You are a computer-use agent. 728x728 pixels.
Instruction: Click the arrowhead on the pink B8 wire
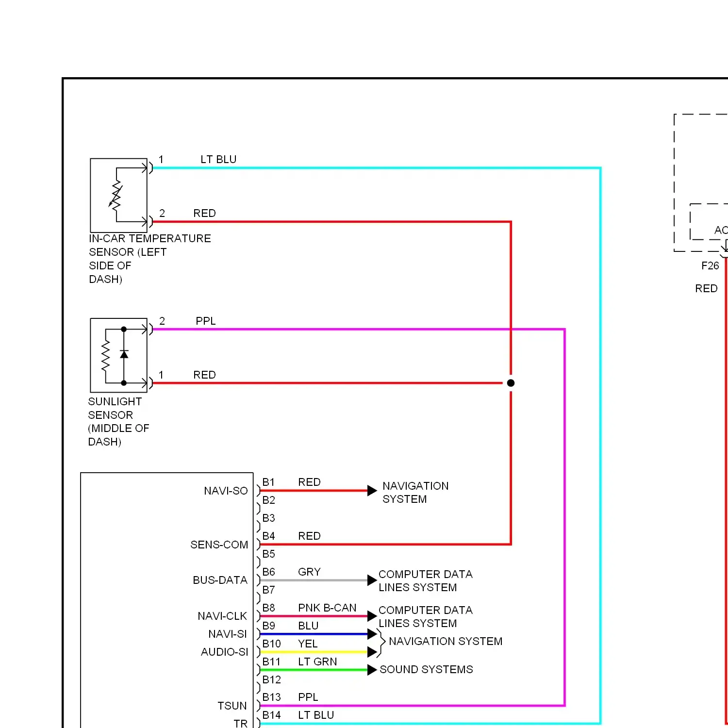pos(372,616)
